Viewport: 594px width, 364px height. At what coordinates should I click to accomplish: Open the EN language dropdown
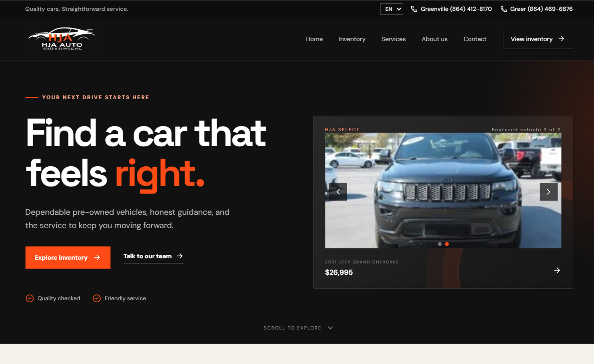pyautogui.click(x=391, y=9)
